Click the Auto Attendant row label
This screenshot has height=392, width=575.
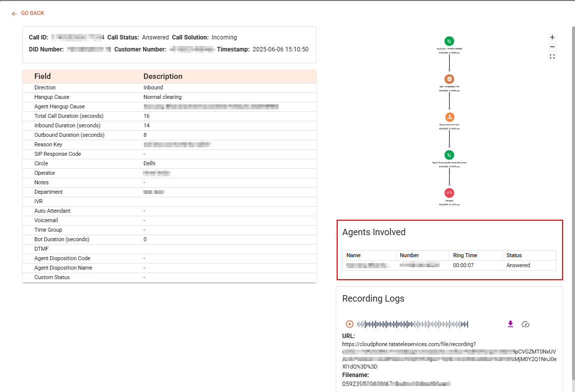[x=52, y=211]
